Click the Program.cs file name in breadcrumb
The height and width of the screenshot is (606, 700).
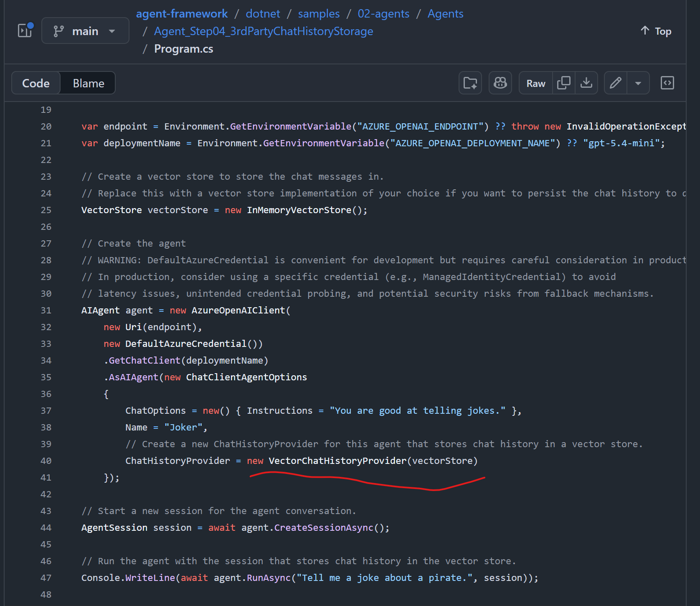click(x=184, y=49)
